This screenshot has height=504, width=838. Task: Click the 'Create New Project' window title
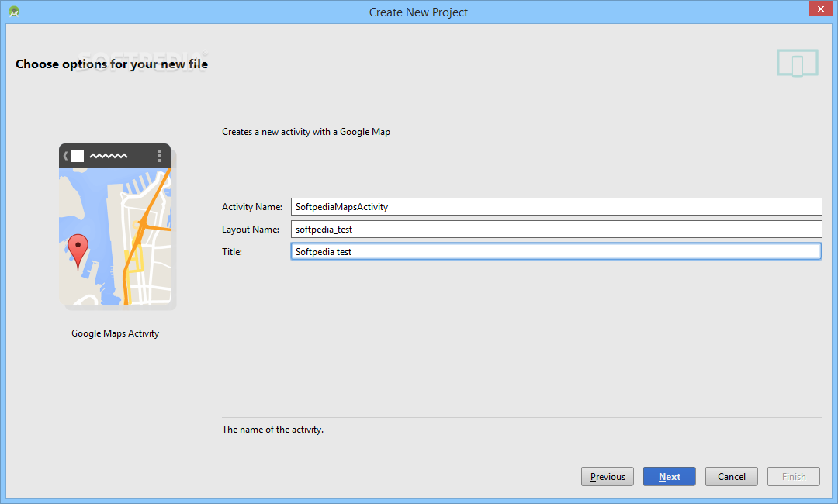click(418, 12)
